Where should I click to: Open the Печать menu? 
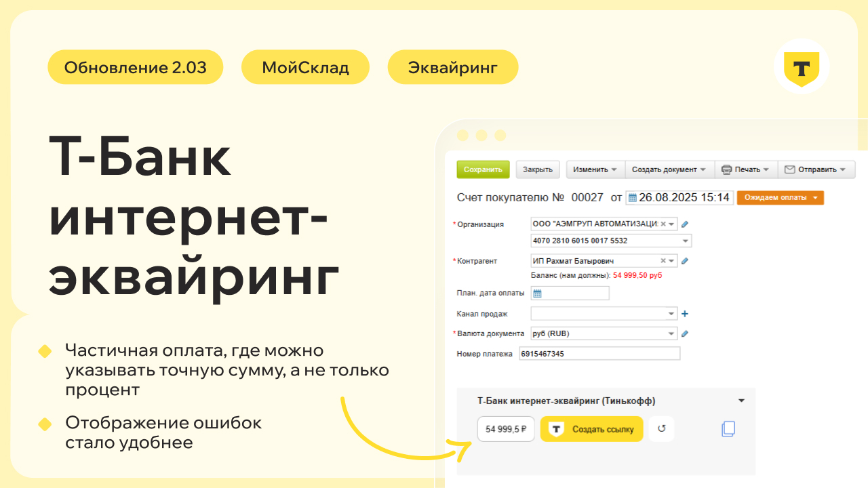click(x=745, y=169)
